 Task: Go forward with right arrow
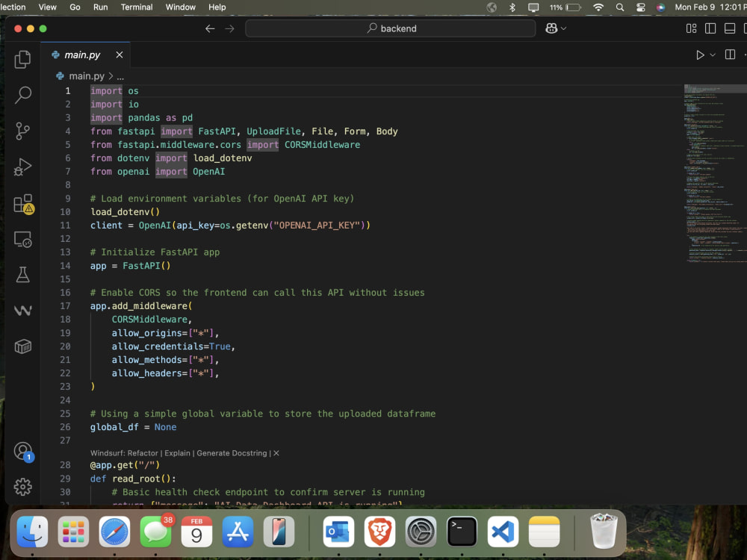click(229, 28)
